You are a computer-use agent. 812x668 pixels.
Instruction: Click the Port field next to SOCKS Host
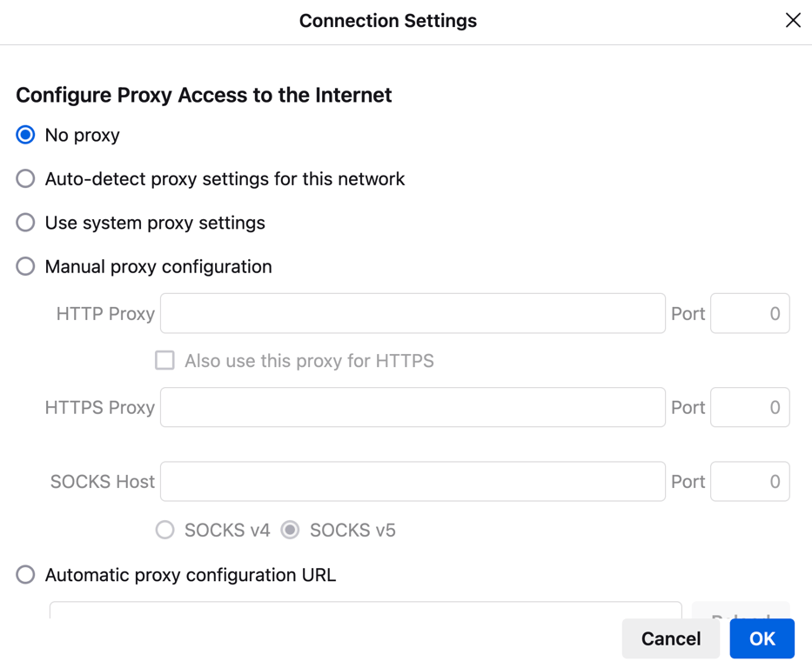(x=749, y=481)
